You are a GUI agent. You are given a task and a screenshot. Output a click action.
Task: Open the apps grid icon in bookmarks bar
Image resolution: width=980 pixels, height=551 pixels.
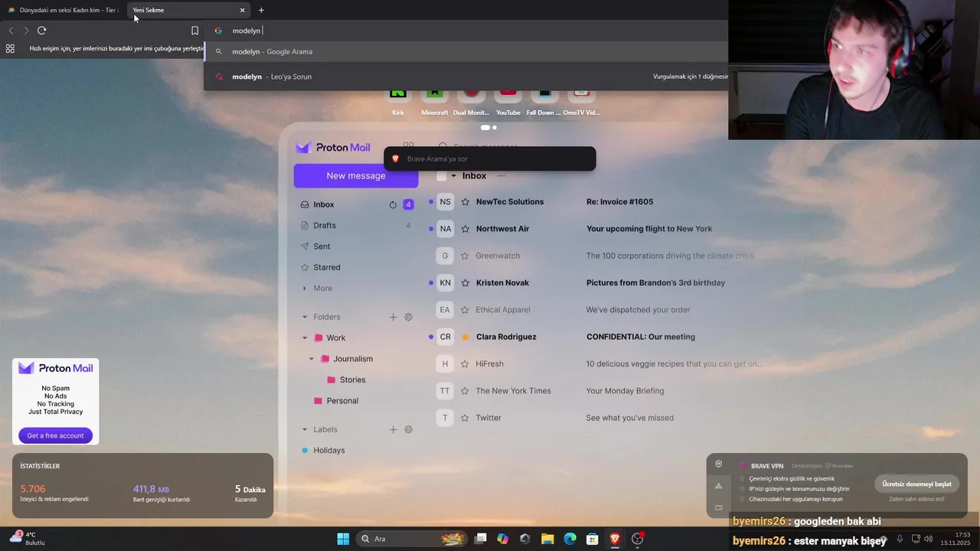pyautogui.click(x=10, y=48)
